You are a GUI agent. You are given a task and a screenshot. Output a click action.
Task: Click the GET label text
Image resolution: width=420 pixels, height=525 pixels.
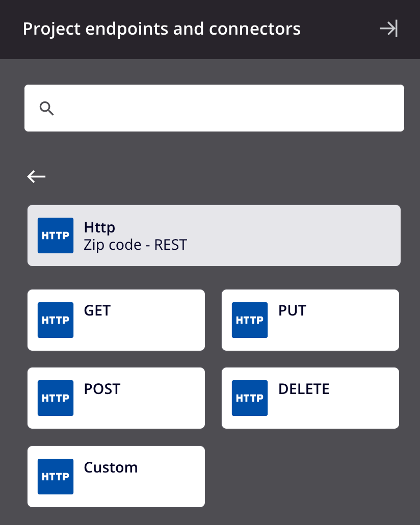[x=97, y=310]
